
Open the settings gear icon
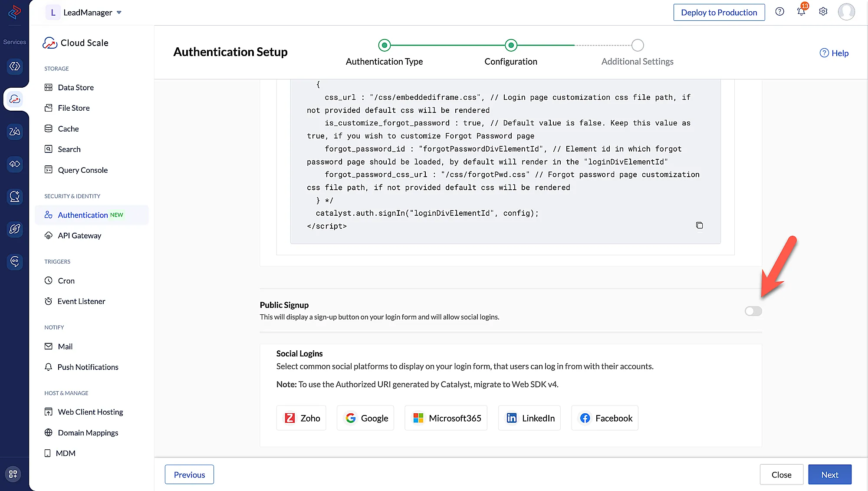pyautogui.click(x=823, y=12)
